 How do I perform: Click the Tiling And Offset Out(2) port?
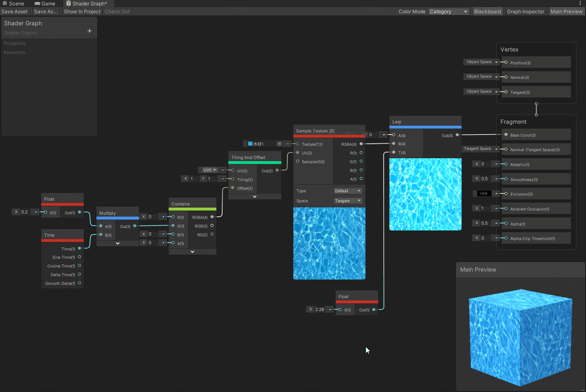(x=277, y=170)
